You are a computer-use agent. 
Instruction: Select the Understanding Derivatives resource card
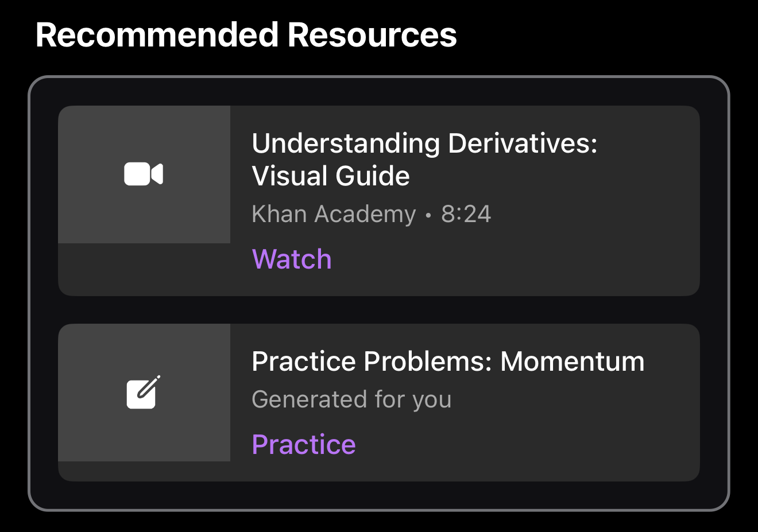pyautogui.click(x=379, y=201)
